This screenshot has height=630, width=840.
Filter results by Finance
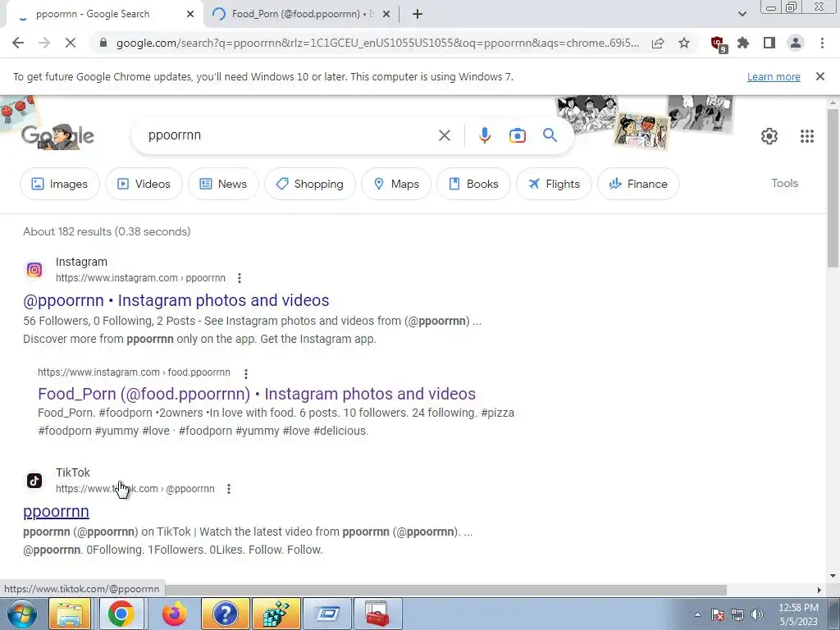[638, 184]
